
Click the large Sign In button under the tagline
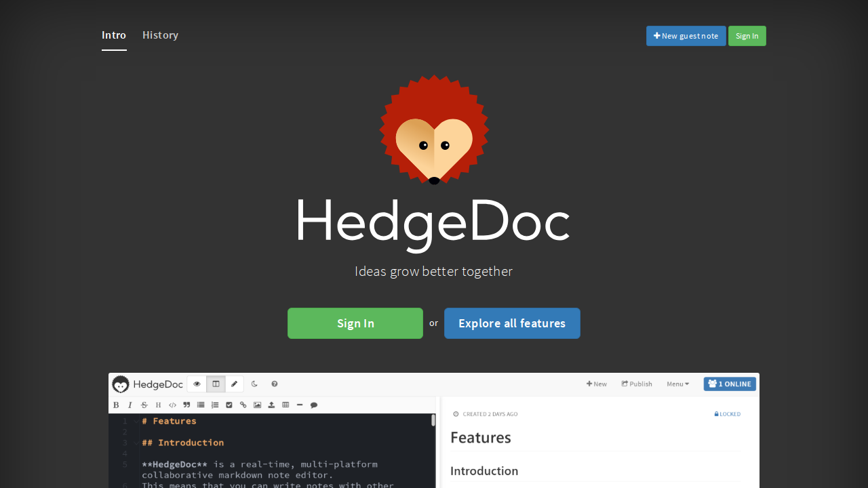click(355, 323)
